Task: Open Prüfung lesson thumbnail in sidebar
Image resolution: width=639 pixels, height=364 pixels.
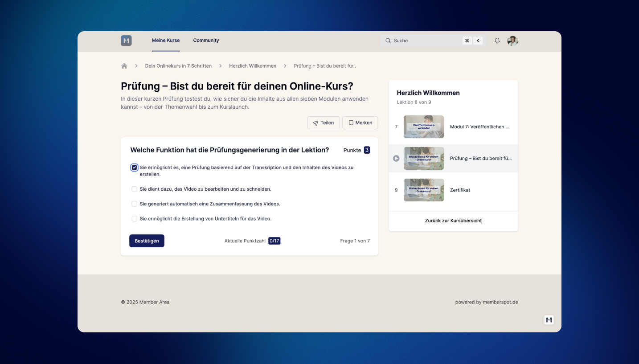Action: tap(424, 159)
